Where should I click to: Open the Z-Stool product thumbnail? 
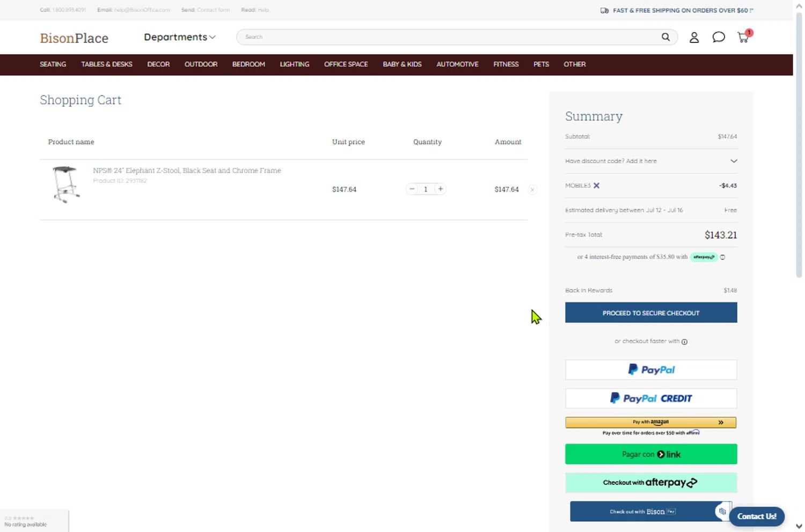[x=66, y=184]
